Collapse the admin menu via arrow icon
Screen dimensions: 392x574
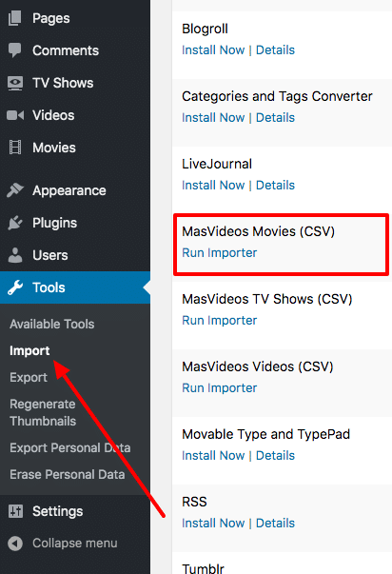coord(15,544)
